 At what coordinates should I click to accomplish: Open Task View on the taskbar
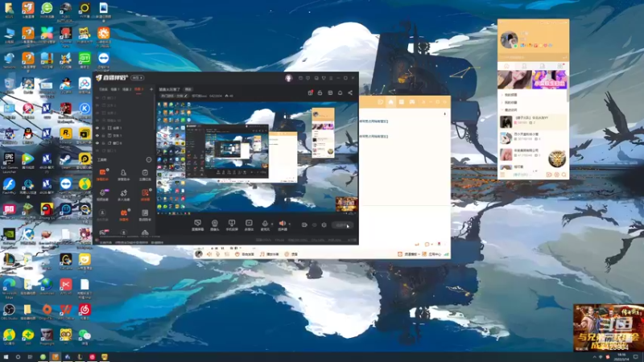click(x=30, y=357)
